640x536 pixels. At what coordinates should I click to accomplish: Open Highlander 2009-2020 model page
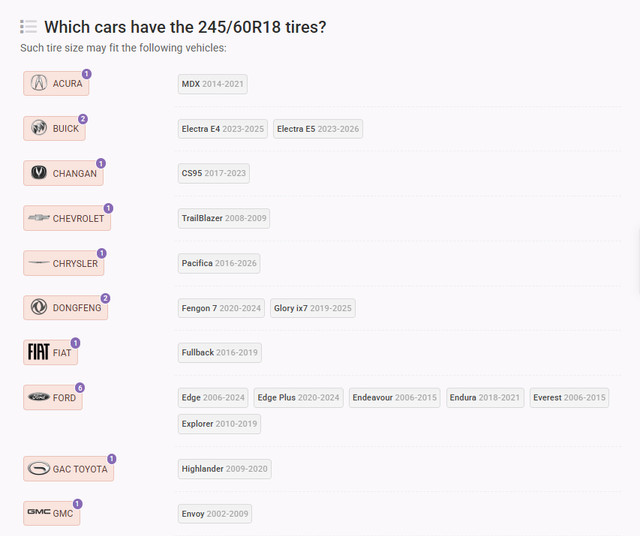tap(224, 468)
